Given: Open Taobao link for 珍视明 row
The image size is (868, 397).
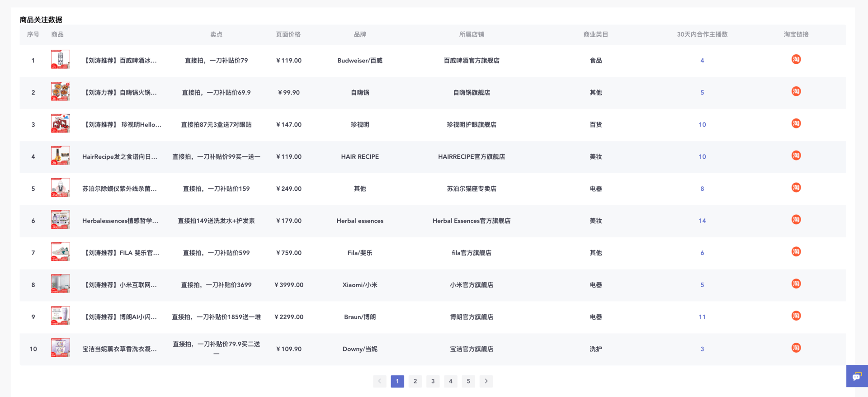Looking at the screenshot, I should coord(796,123).
